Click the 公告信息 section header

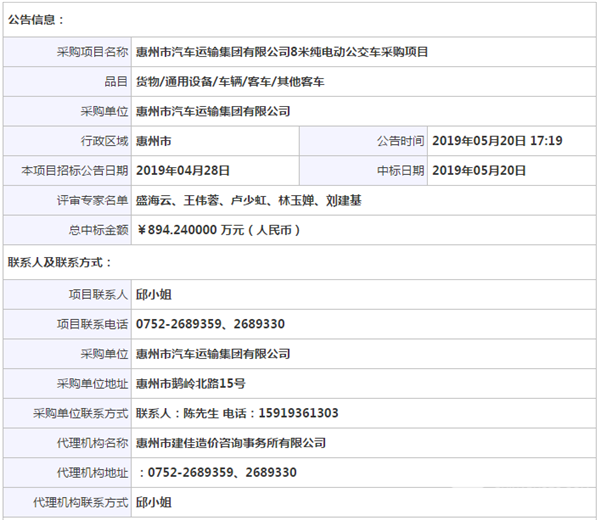(37, 19)
